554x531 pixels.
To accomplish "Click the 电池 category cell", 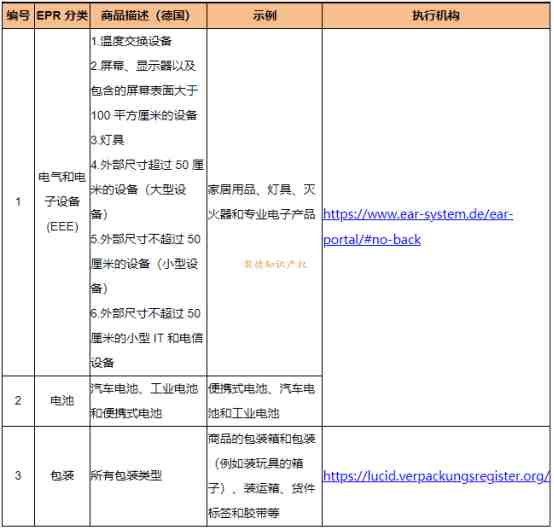I will tap(62, 402).
